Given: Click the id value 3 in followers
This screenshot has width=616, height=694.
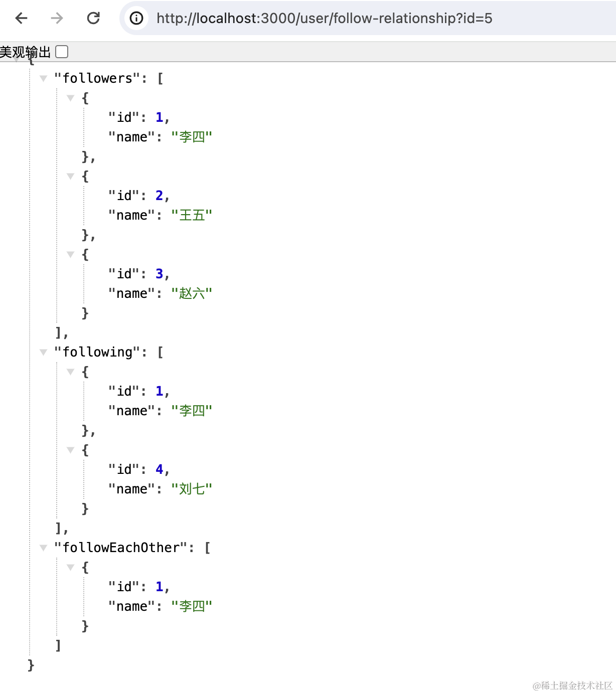Looking at the screenshot, I should coord(159,274).
